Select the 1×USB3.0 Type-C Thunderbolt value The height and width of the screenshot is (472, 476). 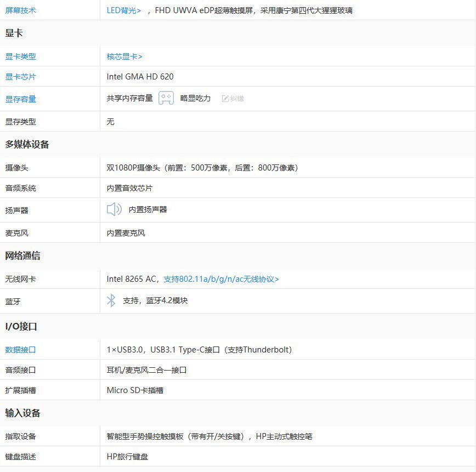pos(200,350)
